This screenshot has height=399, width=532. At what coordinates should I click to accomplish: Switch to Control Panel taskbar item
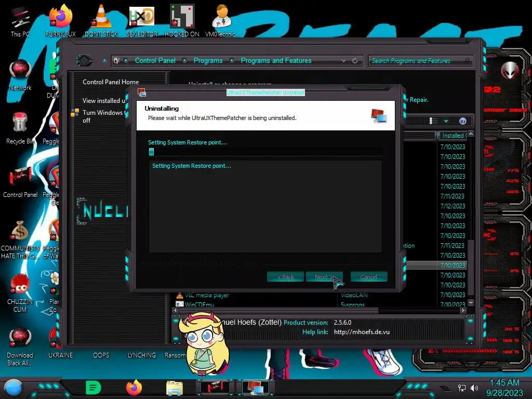click(215, 388)
